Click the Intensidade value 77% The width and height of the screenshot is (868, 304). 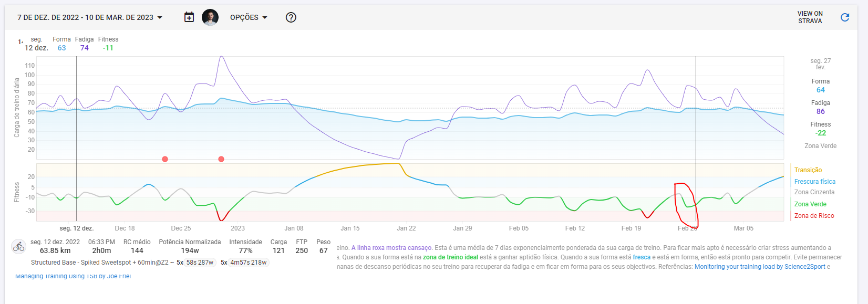tap(245, 251)
